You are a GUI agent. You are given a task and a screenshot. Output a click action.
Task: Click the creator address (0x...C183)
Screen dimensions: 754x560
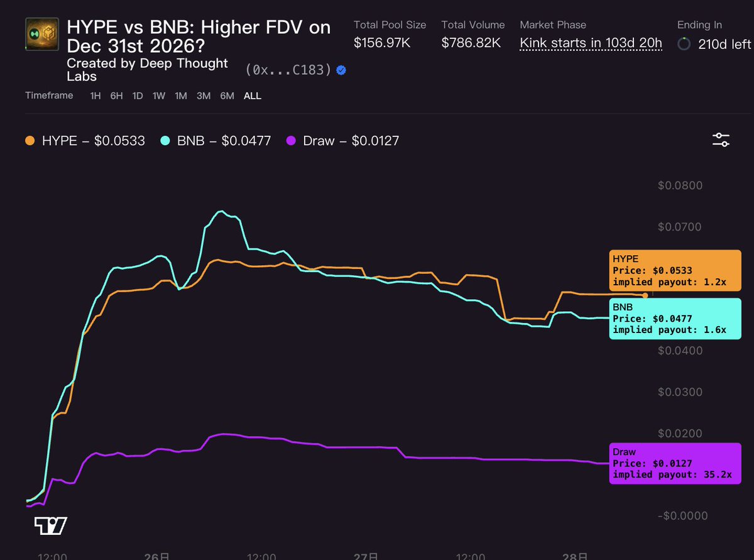(x=288, y=70)
